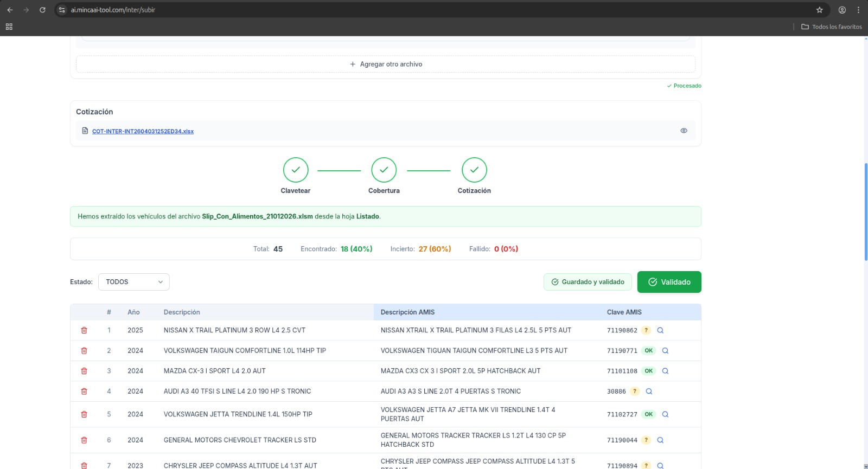Click the Encontrado 18 (40%) statistic
This screenshot has width=868, height=469.
pos(336,249)
